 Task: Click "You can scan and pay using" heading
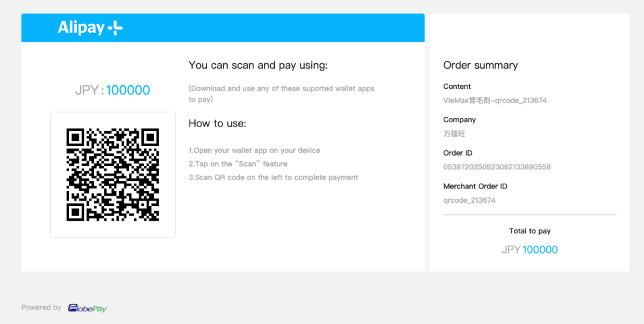(258, 65)
